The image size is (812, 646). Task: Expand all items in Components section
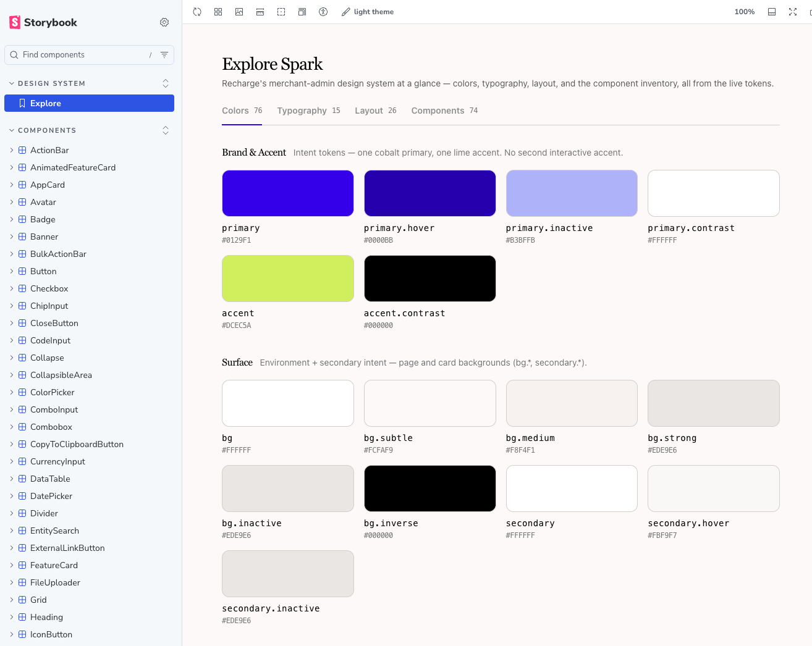point(166,130)
